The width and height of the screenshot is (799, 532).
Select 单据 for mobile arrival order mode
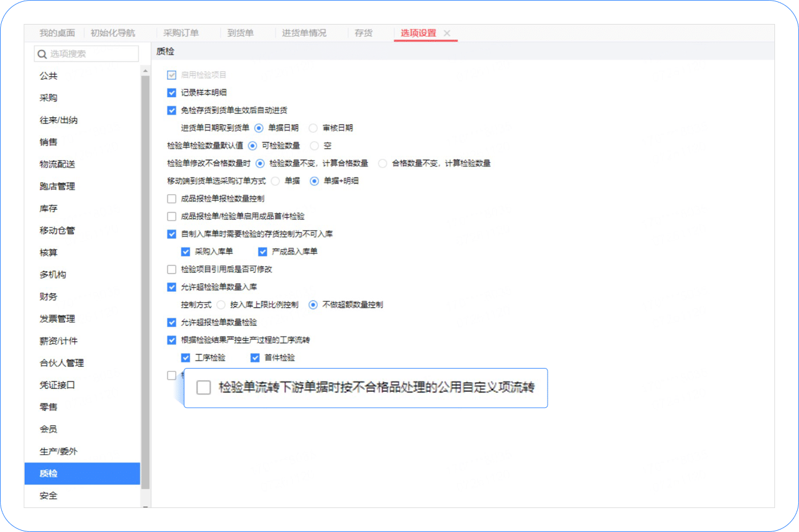point(275,181)
